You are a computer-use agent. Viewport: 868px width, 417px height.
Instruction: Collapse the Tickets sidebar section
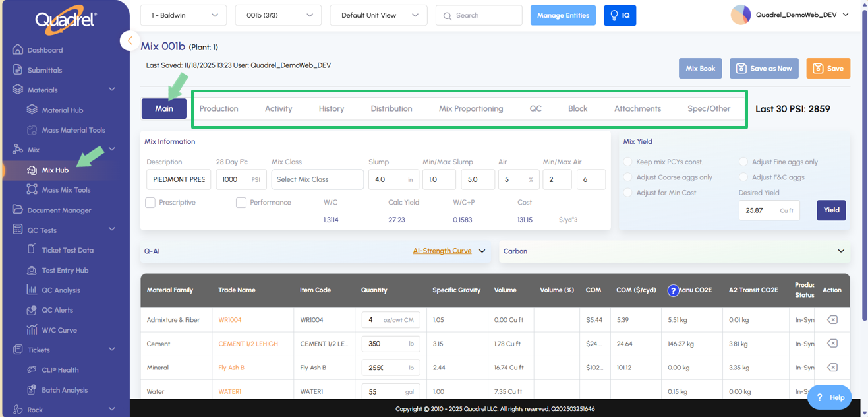click(111, 350)
